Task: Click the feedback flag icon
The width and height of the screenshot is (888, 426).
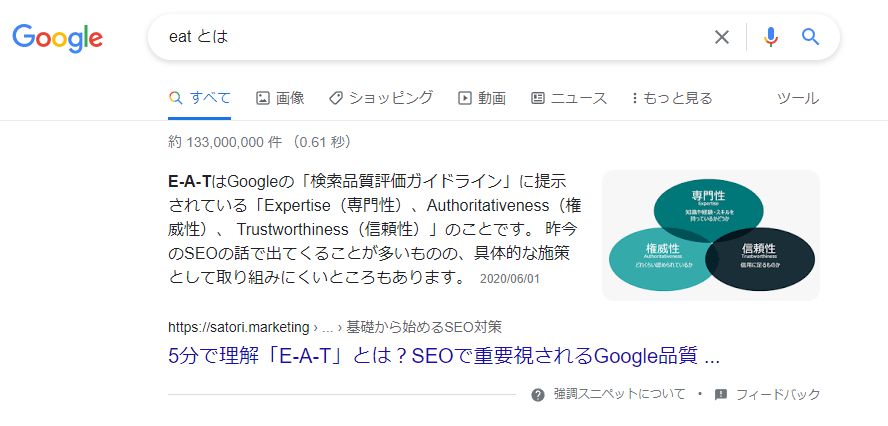Action: pyautogui.click(x=721, y=395)
